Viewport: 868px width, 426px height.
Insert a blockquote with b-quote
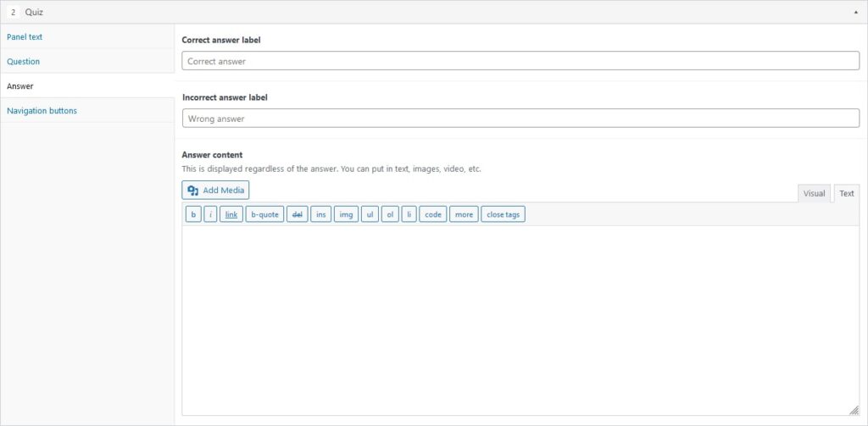(x=264, y=214)
